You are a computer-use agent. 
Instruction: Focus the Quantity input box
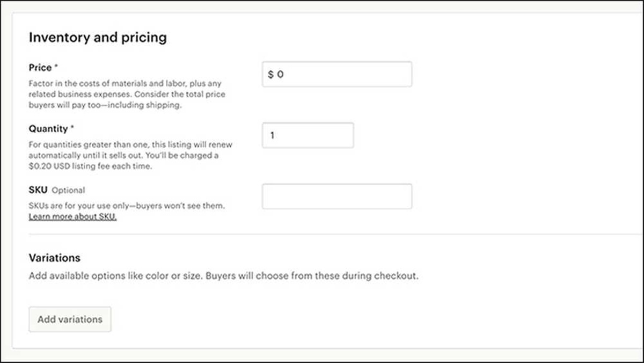point(308,135)
